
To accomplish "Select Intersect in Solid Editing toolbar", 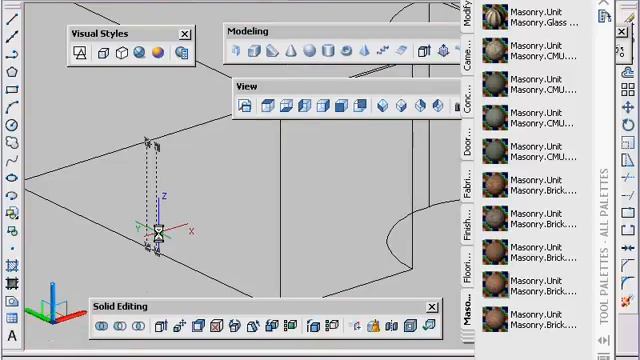I will pos(138,326).
